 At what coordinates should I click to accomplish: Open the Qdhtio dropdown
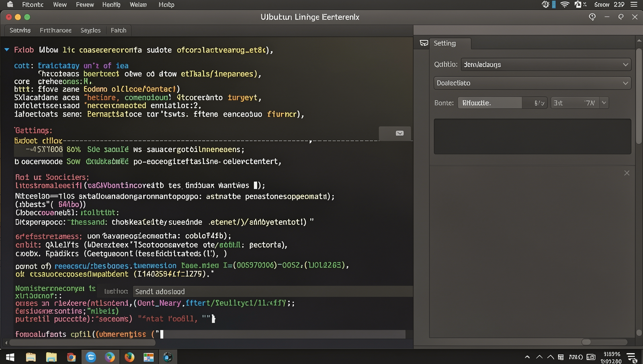546,64
